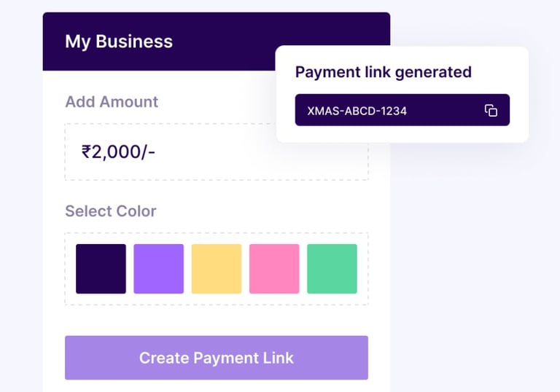Click the rupee symbol in the amount
560x392 pixels.
pyautogui.click(x=86, y=152)
